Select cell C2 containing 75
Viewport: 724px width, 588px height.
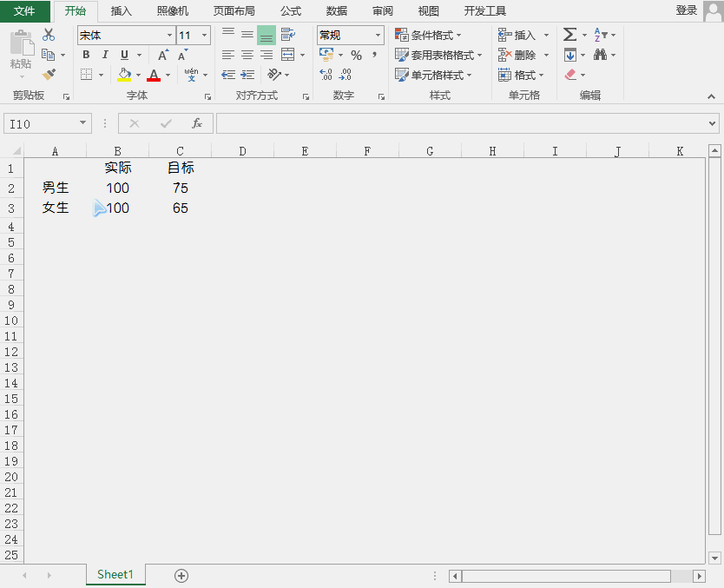180,188
